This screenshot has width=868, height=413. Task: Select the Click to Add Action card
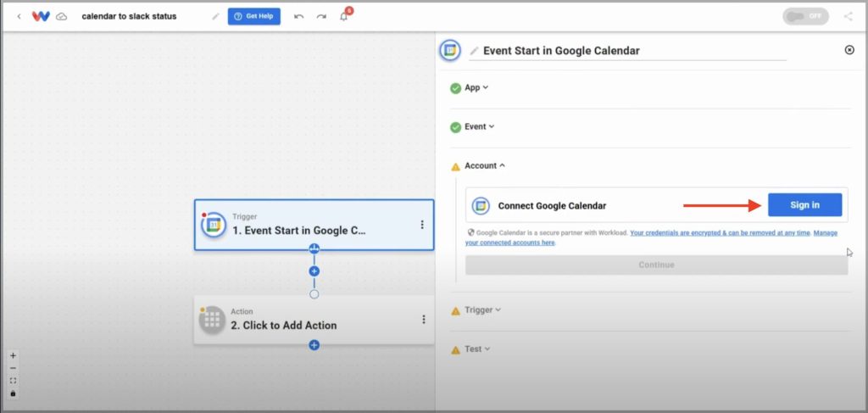coord(314,320)
